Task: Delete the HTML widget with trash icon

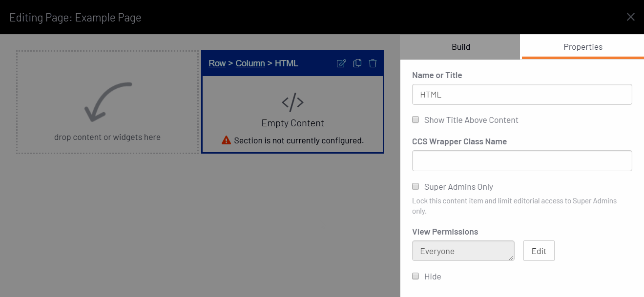Action: tap(373, 63)
